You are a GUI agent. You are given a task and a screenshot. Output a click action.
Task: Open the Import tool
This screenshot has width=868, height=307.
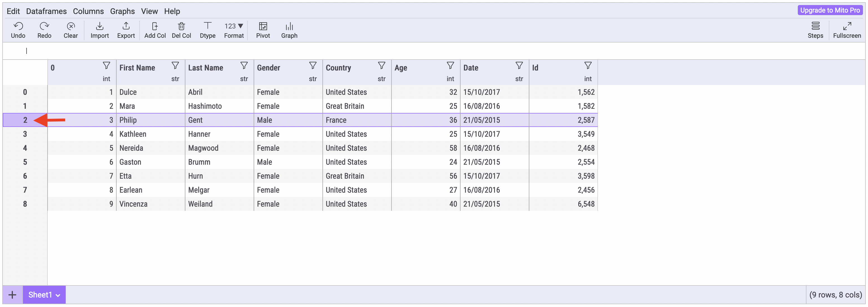[x=100, y=30]
